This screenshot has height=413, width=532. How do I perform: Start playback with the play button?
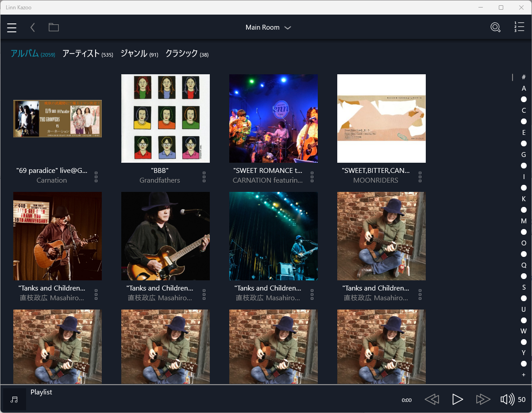click(x=458, y=400)
